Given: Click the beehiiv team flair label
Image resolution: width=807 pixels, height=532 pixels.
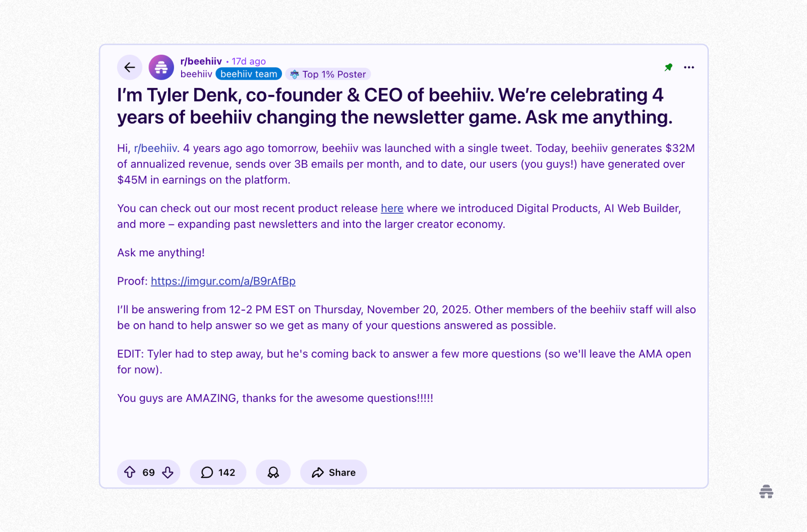Looking at the screenshot, I should [248, 74].
